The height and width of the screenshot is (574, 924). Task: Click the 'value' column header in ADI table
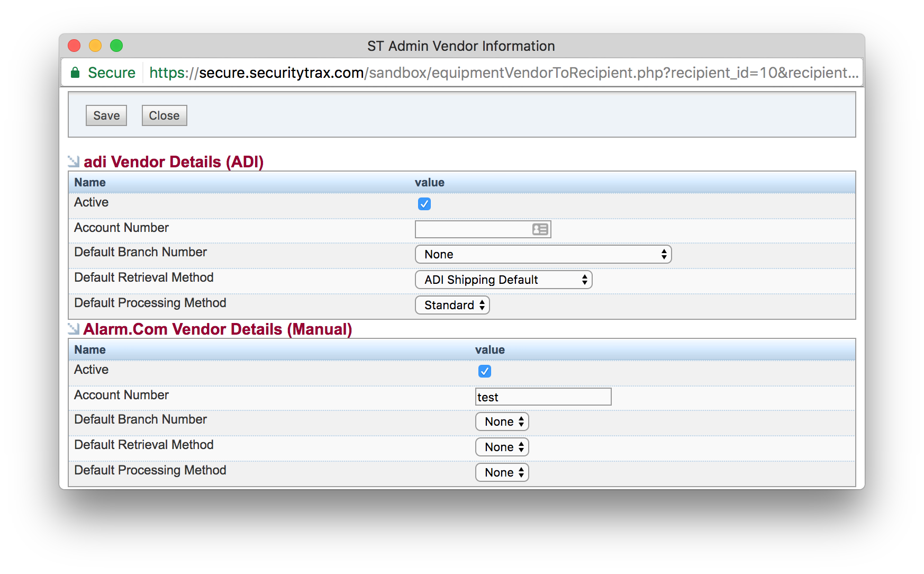coord(430,183)
